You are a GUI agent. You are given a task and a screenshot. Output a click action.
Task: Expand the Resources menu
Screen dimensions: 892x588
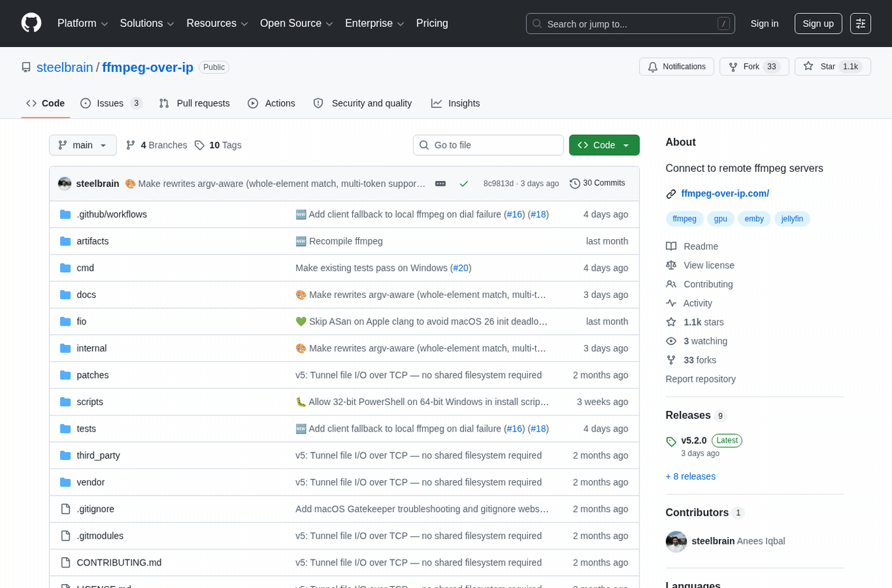coord(217,24)
